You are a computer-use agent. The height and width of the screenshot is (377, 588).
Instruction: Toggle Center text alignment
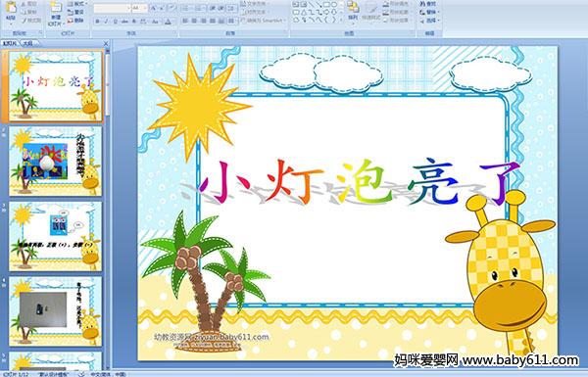pos(194,21)
